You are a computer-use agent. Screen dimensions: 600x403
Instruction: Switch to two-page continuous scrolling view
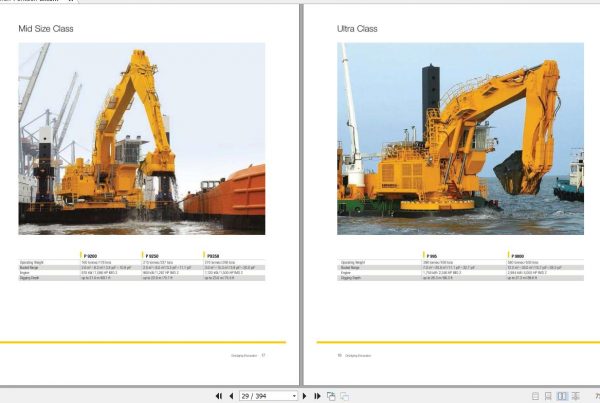click(x=575, y=396)
